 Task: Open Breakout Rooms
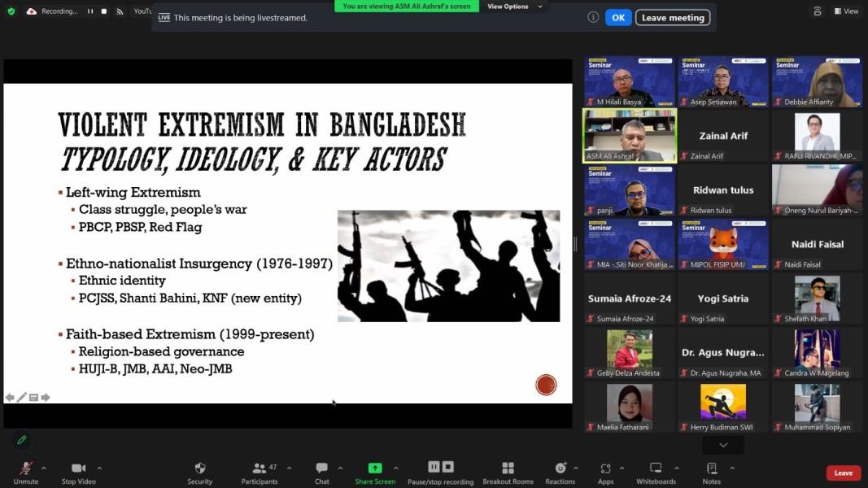click(508, 473)
